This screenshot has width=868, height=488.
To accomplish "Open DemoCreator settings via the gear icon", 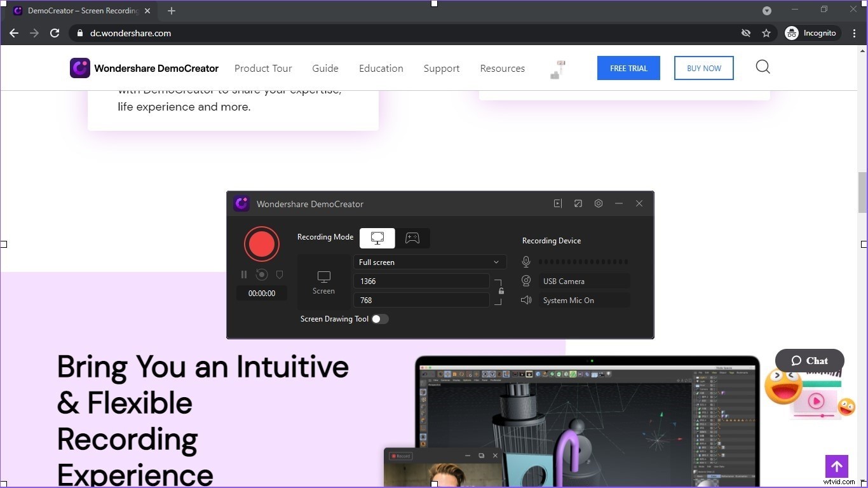I will coord(598,203).
